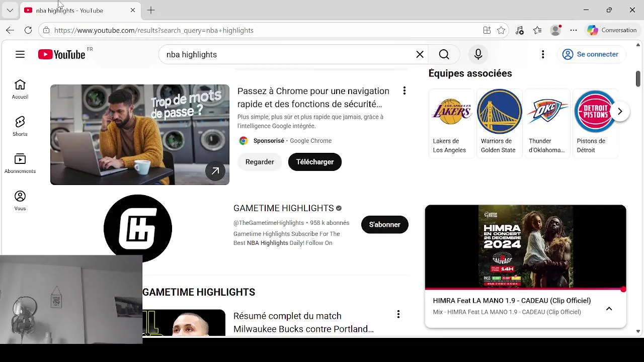
Task: Open the browser extensions icon
Action: 519,30
